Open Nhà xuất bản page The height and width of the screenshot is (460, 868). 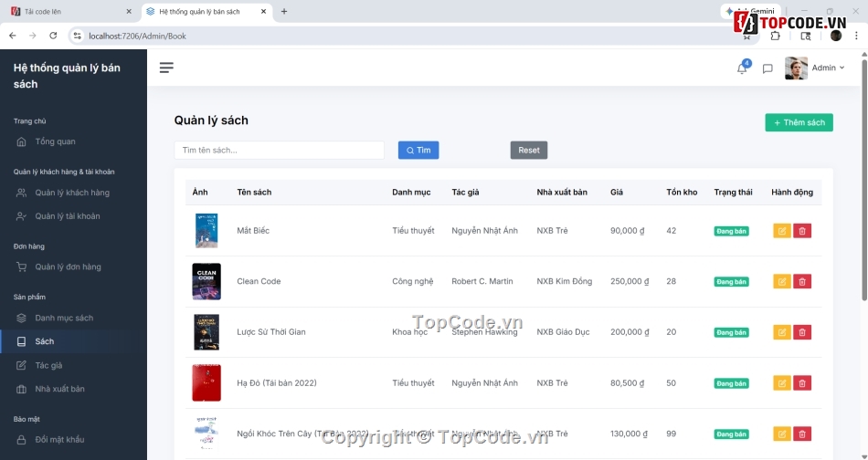73,389
